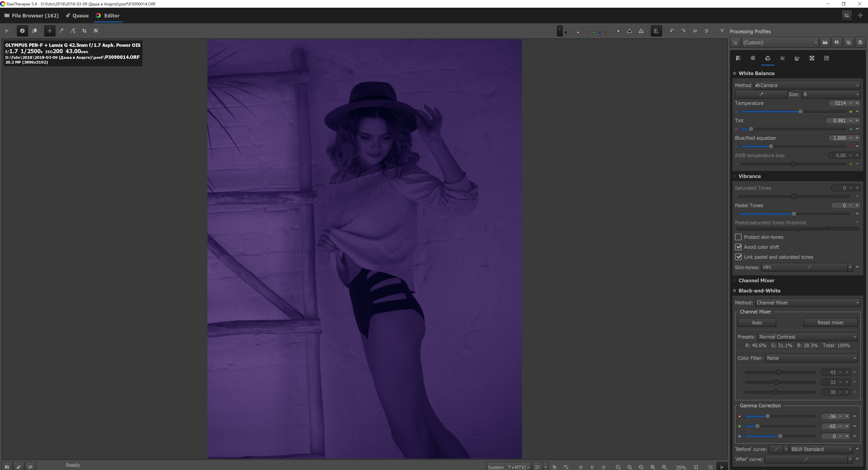Rotate the image left
This screenshot has width=868, height=470.
[671, 31]
